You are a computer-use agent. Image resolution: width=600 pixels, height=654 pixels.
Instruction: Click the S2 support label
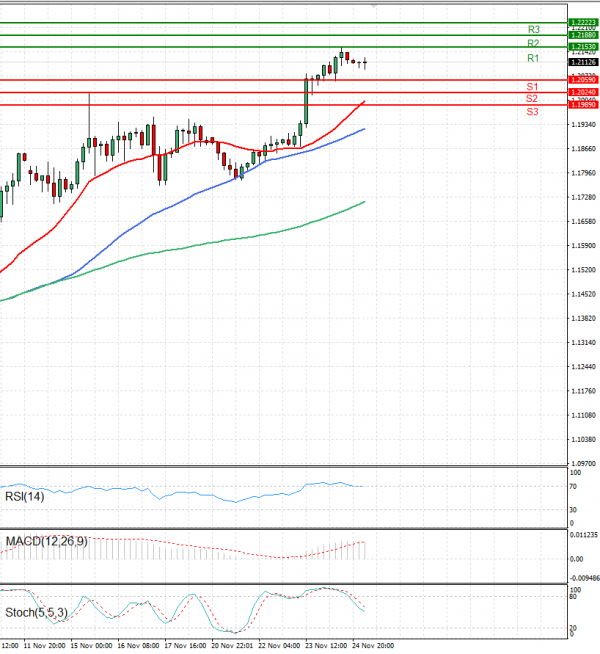coord(532,98)
